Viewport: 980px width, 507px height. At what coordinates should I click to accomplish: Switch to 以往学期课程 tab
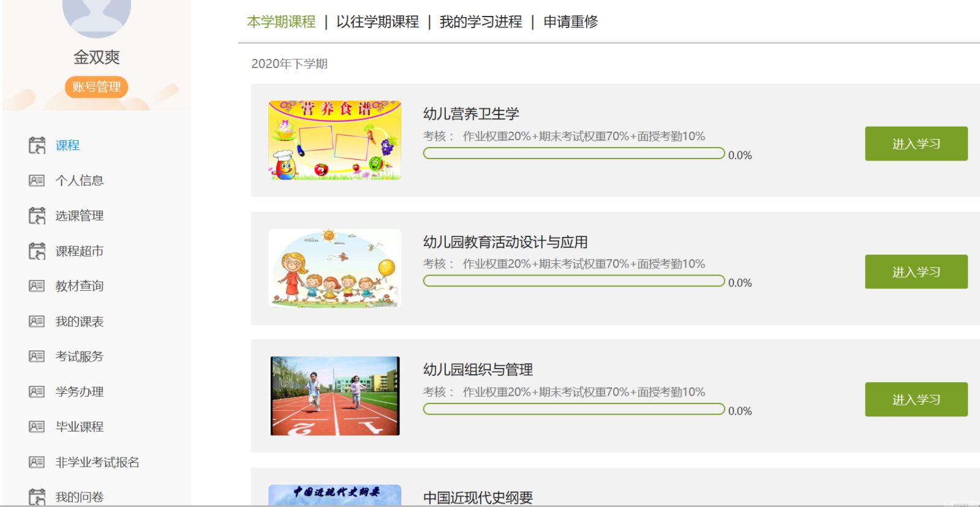[377, 22]
